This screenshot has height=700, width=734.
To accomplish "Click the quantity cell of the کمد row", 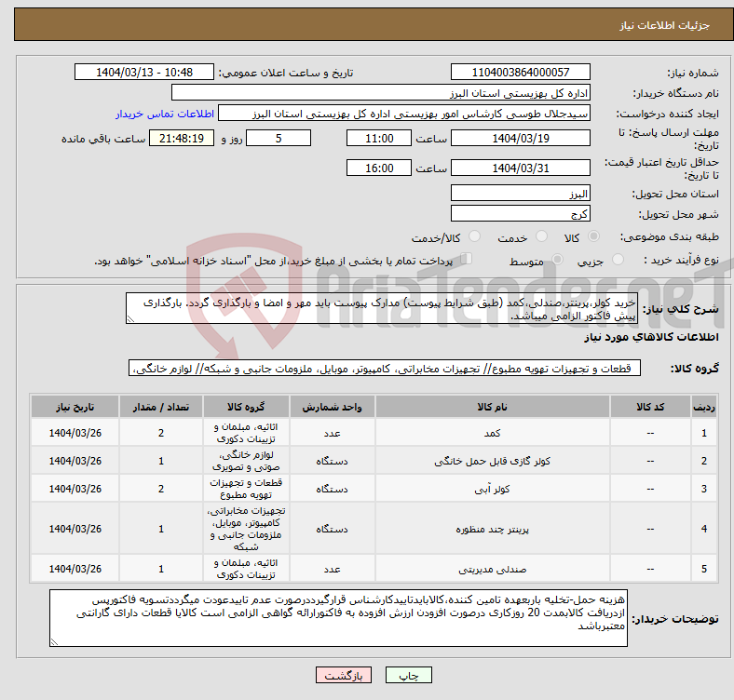I will [161, 433].
